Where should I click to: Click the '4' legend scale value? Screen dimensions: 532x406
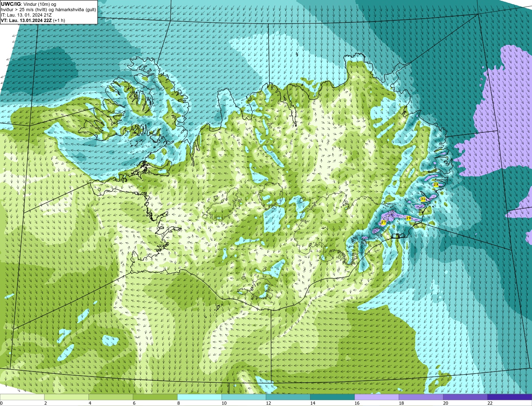coord(90,403)
